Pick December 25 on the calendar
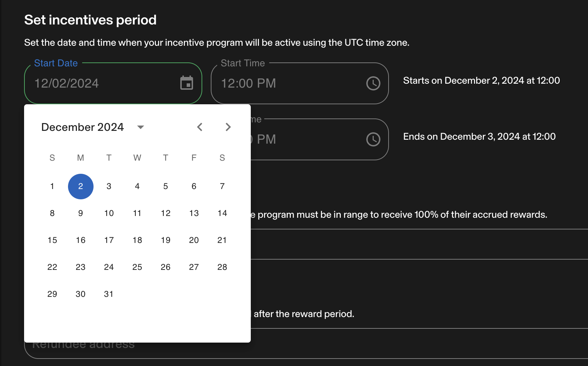 (137, 267)
